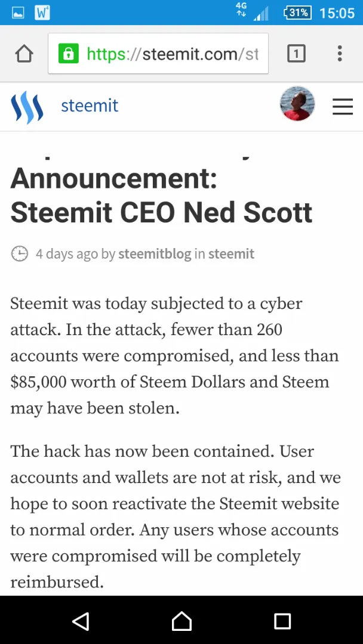Open the user profile avatar picture

coord(297,104)
